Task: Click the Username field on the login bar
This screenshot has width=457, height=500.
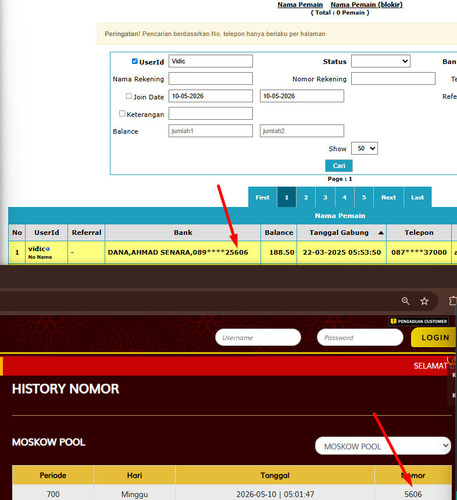Action: pos(258,337)
